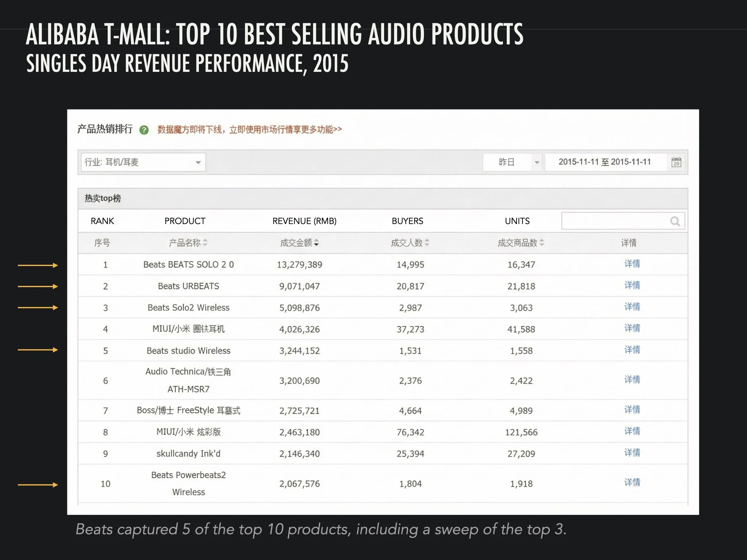Toggle sorting on the 成交人数 buyers column

(x=428, y=243)
